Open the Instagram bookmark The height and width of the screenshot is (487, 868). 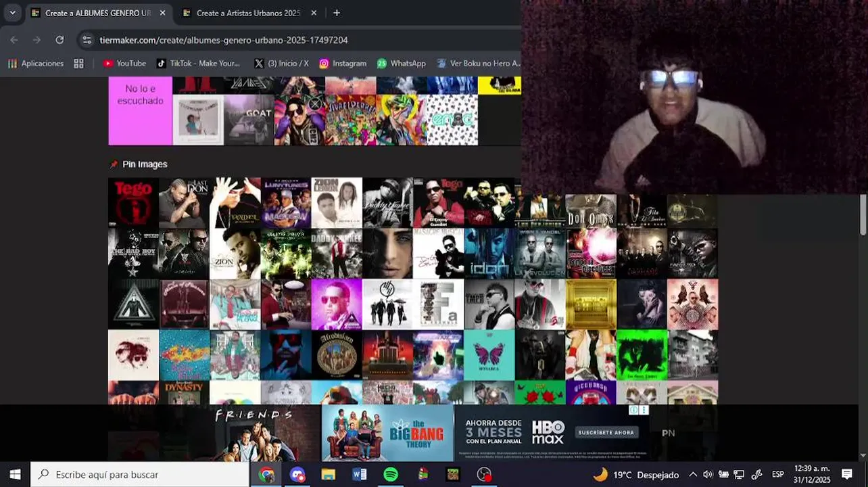[342, 63]
